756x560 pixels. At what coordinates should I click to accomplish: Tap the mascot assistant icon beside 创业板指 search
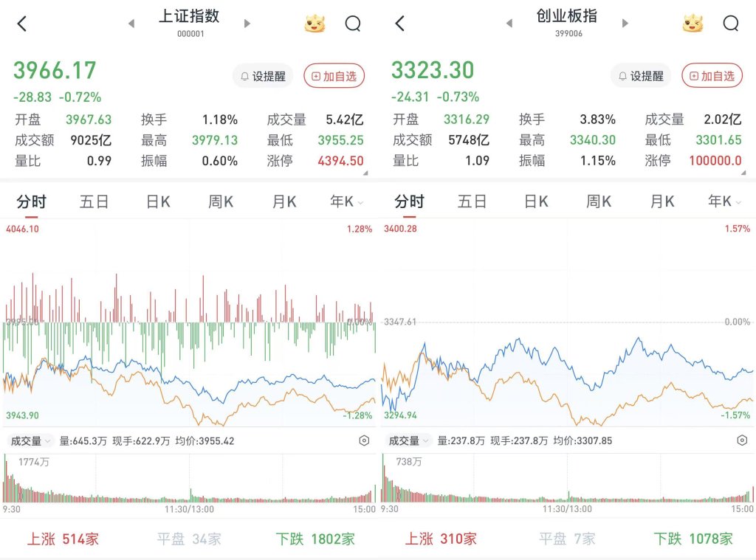point(694,23)
